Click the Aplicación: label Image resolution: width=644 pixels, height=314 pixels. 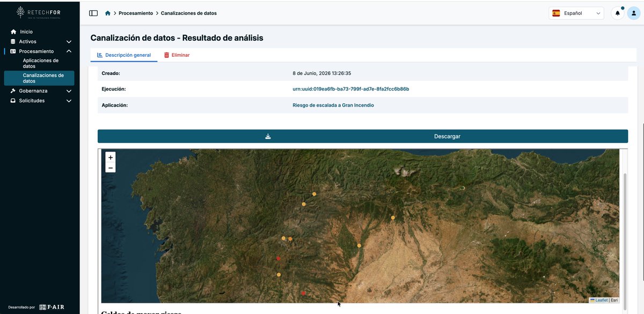click(x=115, y=106)
